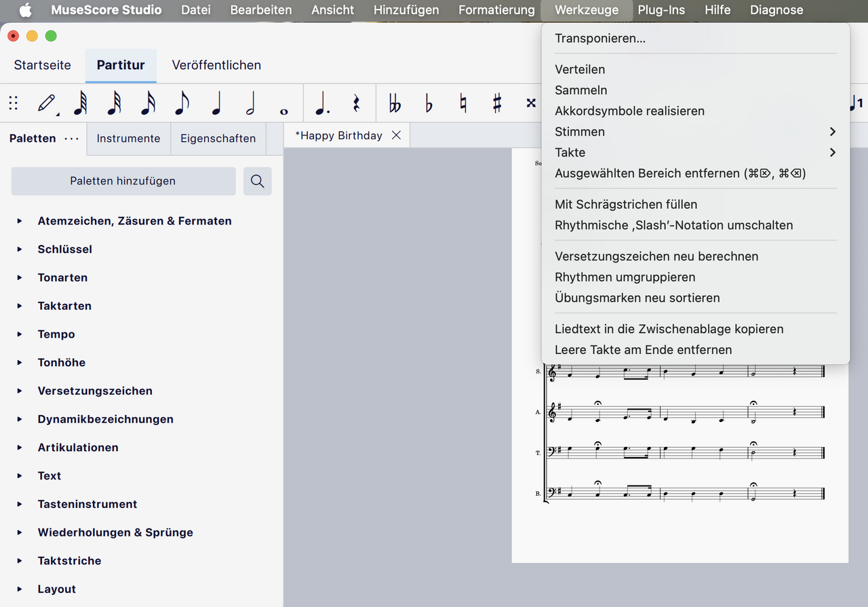Expand the Taktarten palette
Image resolution: width=868 pixels, height=607 pixels.
(20, 306)
